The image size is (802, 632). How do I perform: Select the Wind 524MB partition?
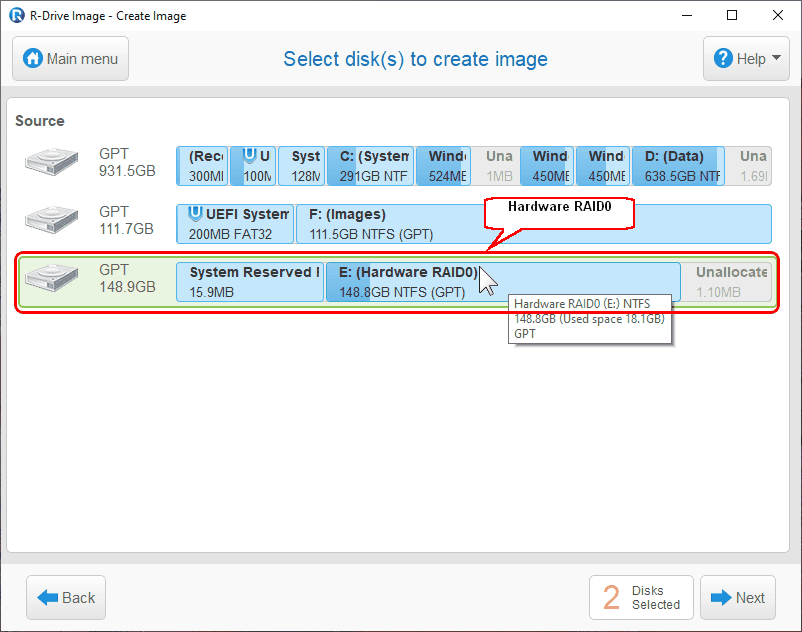pos(443,166)
